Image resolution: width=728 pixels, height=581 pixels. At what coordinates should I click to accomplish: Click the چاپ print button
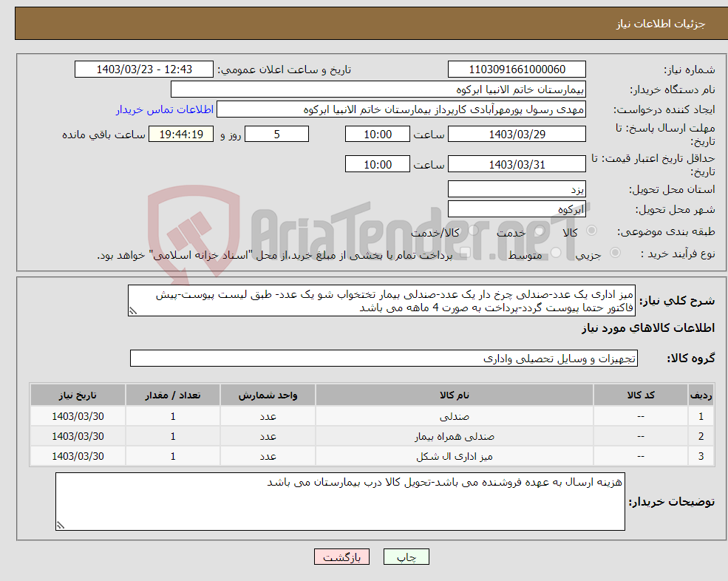pos(406,557)
